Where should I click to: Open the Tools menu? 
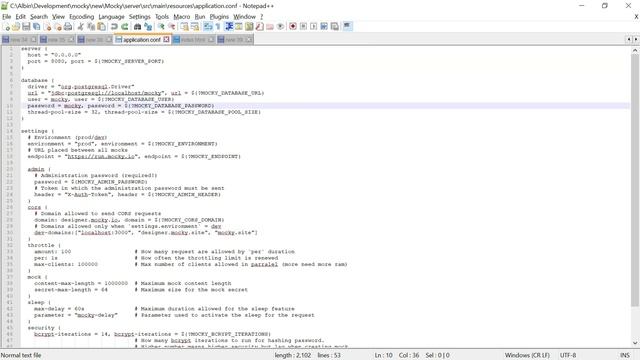(162, 17)
